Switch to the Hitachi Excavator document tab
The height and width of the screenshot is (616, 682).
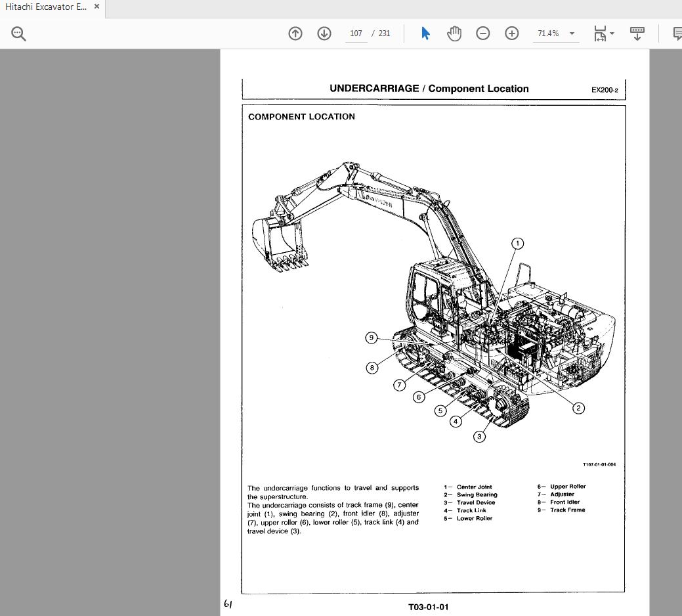tap(46, 7)
